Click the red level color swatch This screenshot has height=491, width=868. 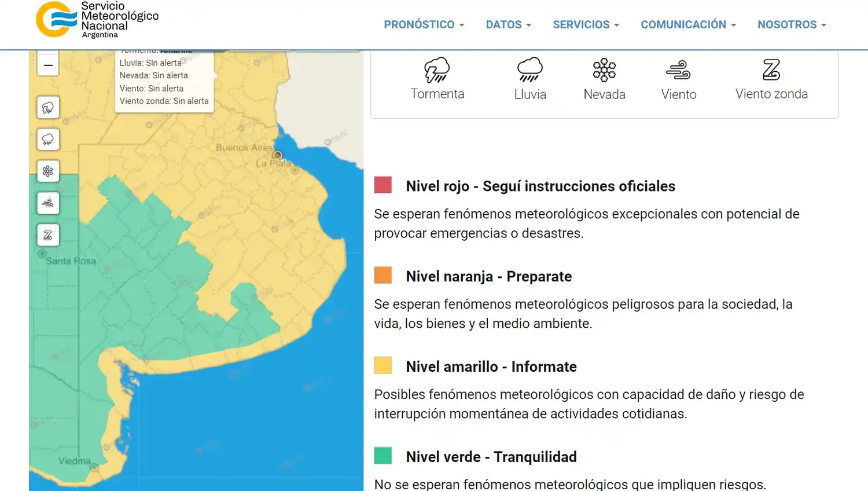(x=383, y=185)
